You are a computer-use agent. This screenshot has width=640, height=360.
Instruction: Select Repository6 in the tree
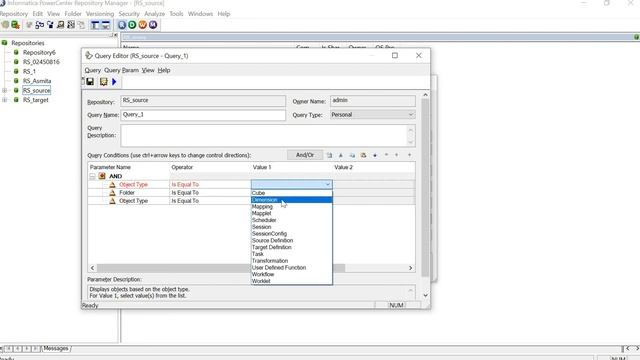[x=39, y=52]
